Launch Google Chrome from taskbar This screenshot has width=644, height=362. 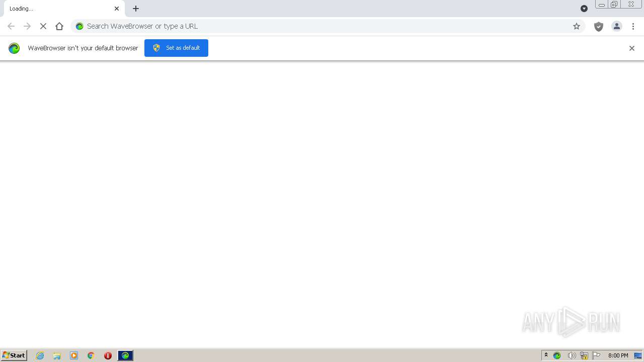point(91,355)
